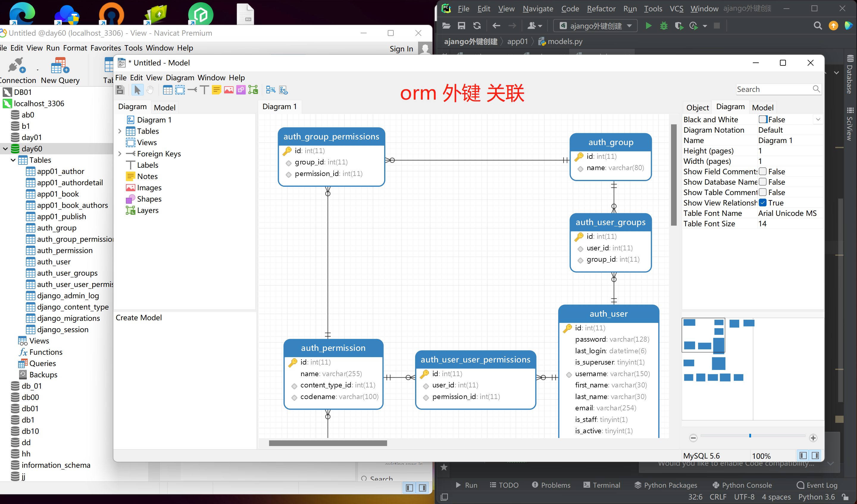Select the green Layer tool
The height and width of the screenshot is (504, 857).
pos(253,90)
